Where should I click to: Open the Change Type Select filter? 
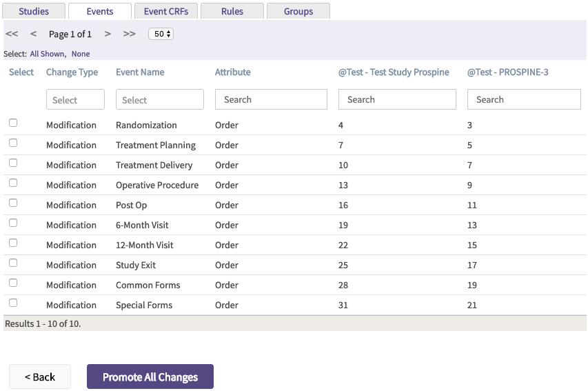[x=75, y=99]
